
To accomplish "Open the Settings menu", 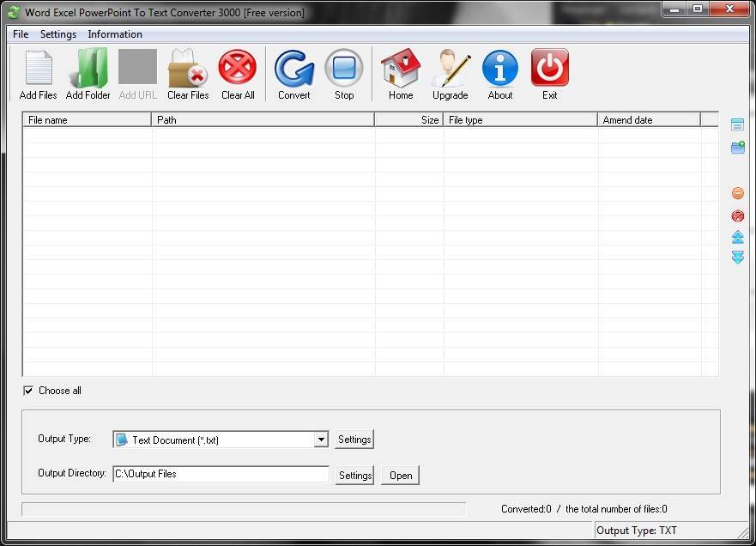I will (x=58, y=34).
